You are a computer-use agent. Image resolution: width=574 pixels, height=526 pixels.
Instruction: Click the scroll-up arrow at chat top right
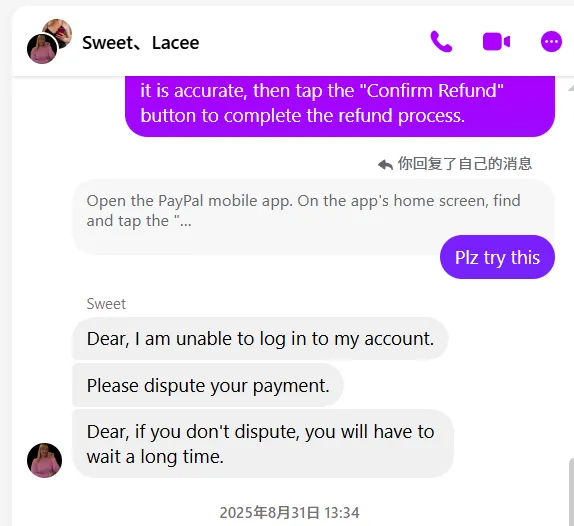point(571,88)
